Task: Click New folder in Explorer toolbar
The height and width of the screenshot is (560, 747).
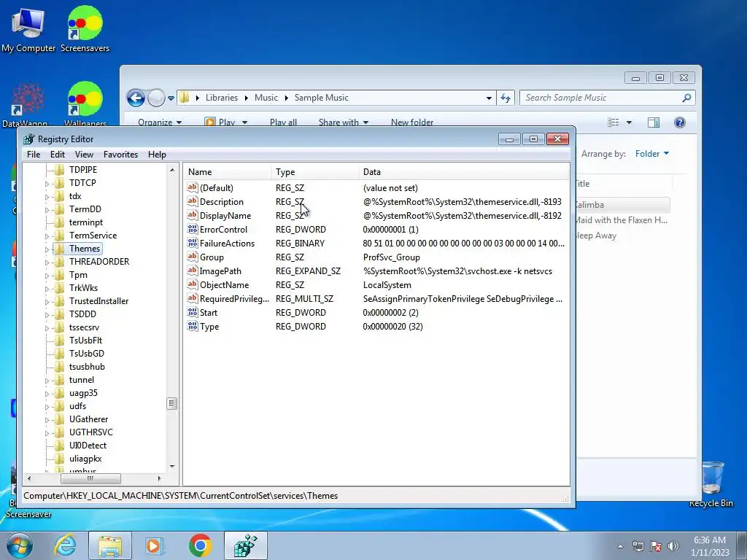Action: [412, 122]
